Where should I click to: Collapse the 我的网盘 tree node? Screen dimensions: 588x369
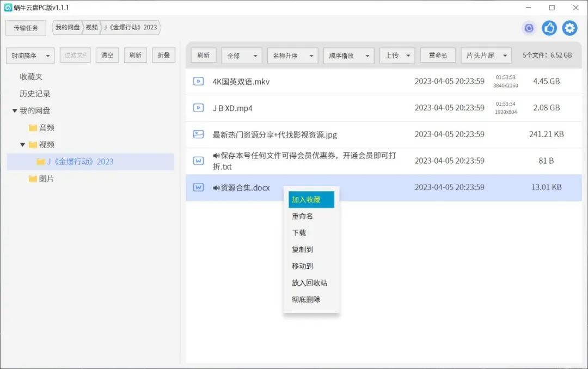pyautogui.click(x=15, y=110)
